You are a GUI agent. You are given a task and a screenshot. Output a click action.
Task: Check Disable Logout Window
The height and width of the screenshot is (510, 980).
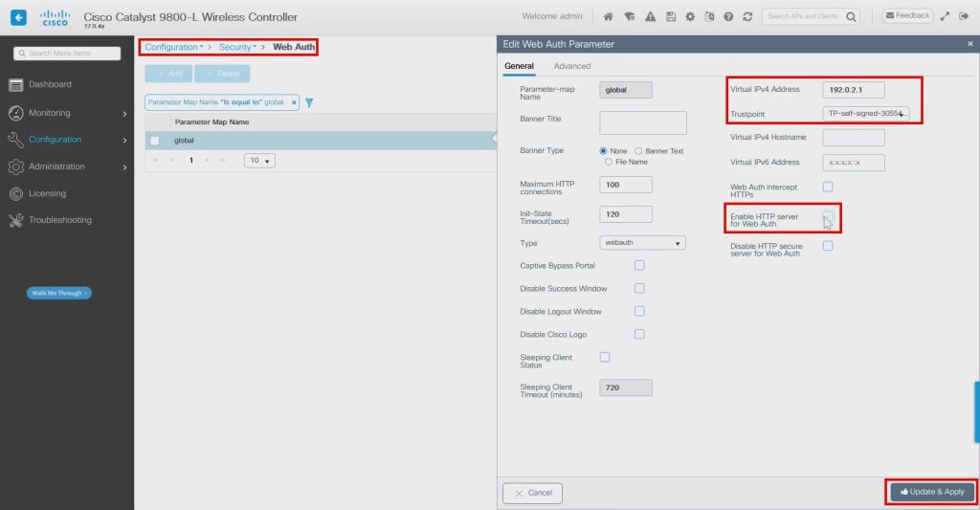(639, 311)
